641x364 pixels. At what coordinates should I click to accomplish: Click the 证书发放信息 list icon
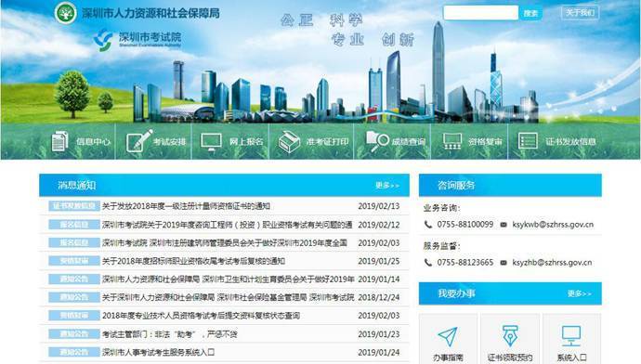tap(528, 141)
